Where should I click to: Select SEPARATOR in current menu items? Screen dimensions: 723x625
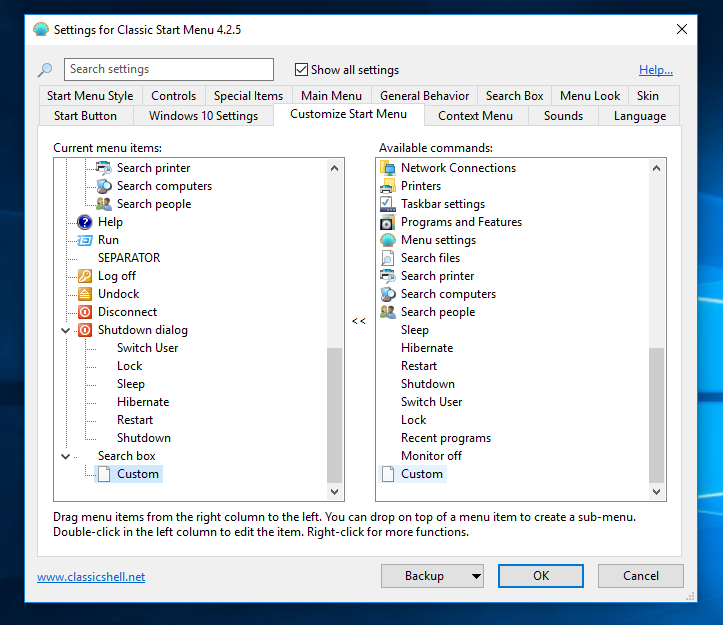pos(129,258)
